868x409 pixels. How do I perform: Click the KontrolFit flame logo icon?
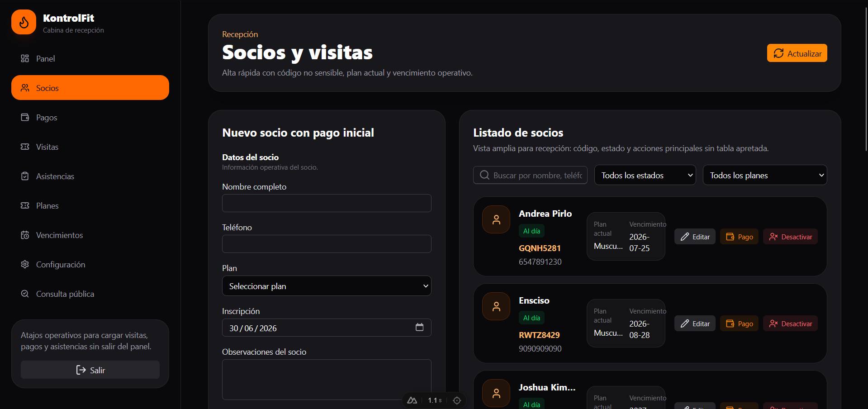tap(24, 22)
